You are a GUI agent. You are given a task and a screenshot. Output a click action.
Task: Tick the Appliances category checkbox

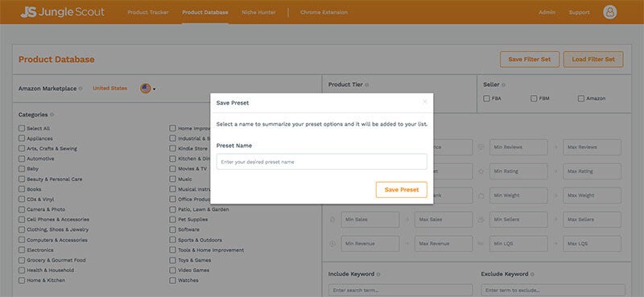pyautogui.click(x=22, y=138)
